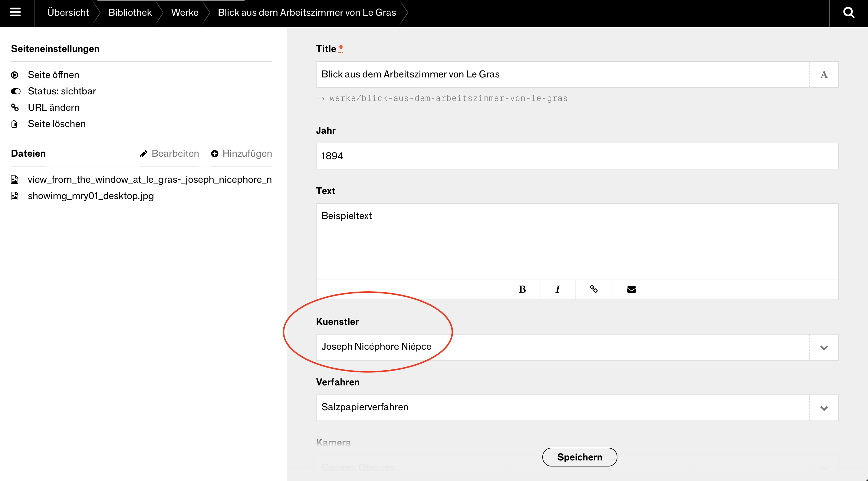Navigate to Werke breadcrumb

(x=185, y=12)
